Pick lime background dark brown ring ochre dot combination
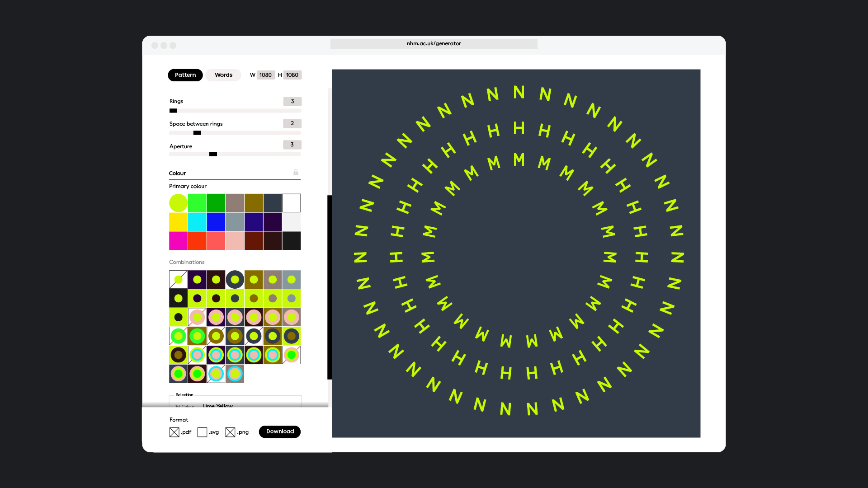868x488 pixels. click(x=178, y=355)
